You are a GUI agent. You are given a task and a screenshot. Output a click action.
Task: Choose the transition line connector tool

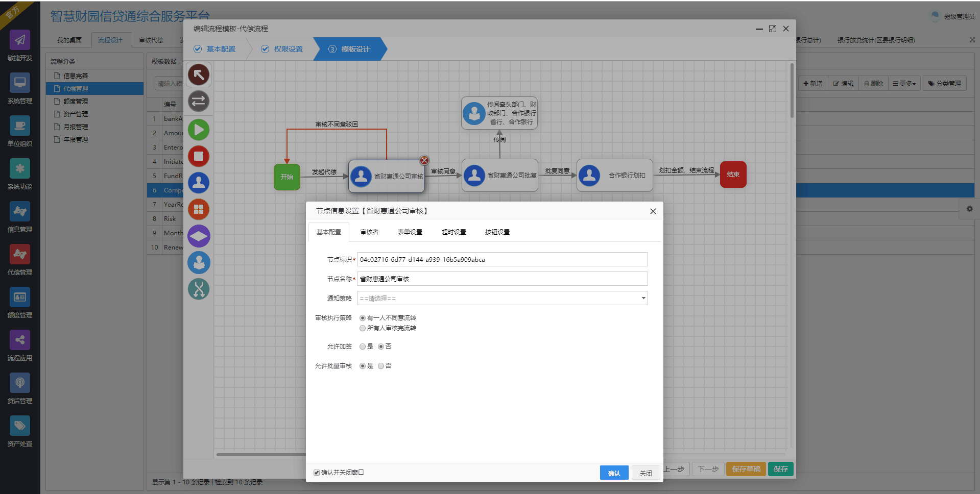[199, 101]
